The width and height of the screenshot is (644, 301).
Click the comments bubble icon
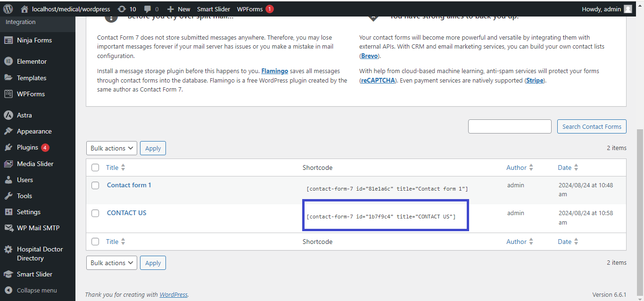[x=148, y=9]
